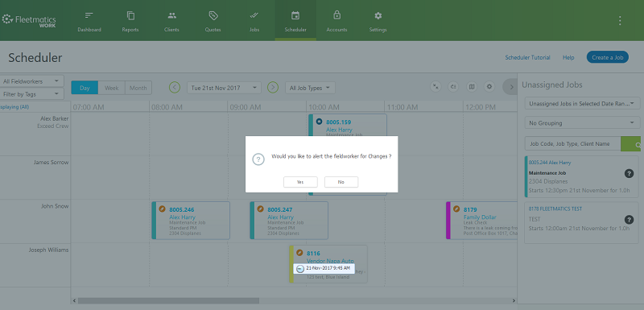The height and width of the screenshot is (310, 644).
Task: Go to next day arrow
Action: (x=273, y=88)
